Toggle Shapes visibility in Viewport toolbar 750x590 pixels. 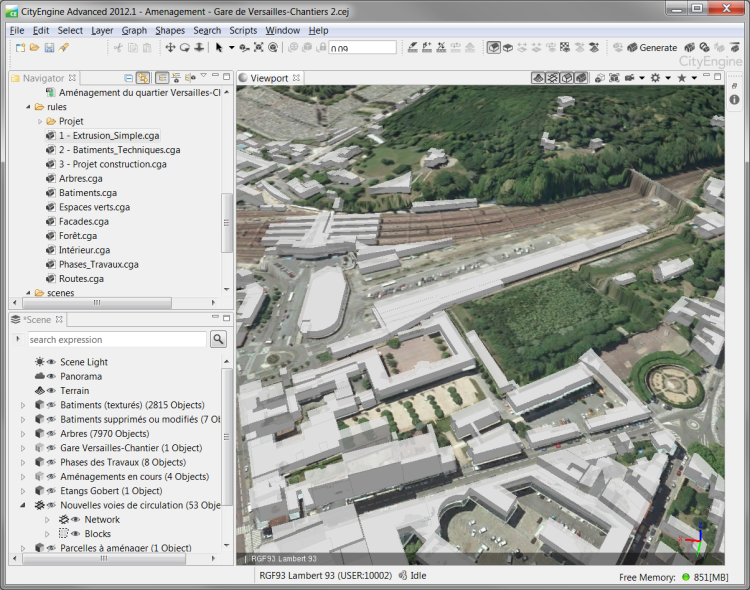(x=567, y=78)
